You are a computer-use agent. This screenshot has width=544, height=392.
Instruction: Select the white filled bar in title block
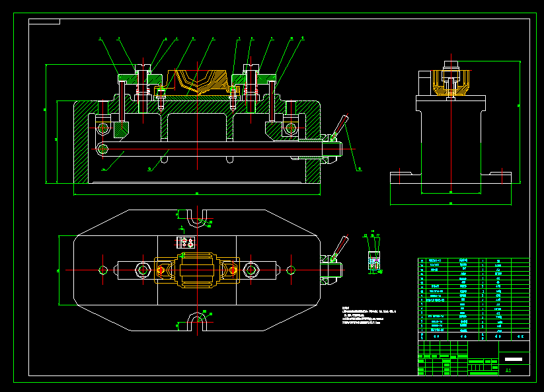[x=514, y=359]
